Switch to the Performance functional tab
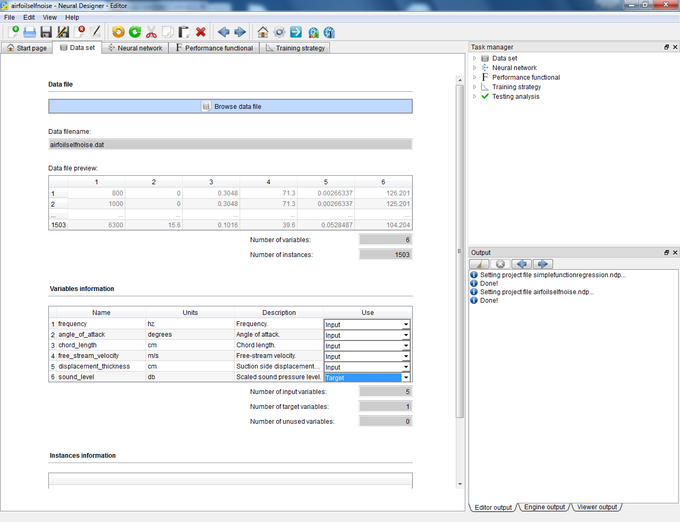680x522 pixels. (214, 48)
